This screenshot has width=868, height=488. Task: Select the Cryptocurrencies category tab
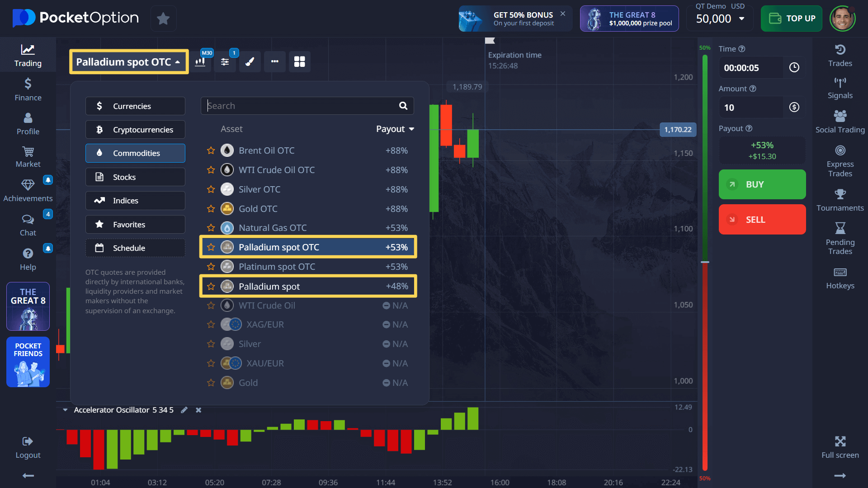[x=135, y=130]
